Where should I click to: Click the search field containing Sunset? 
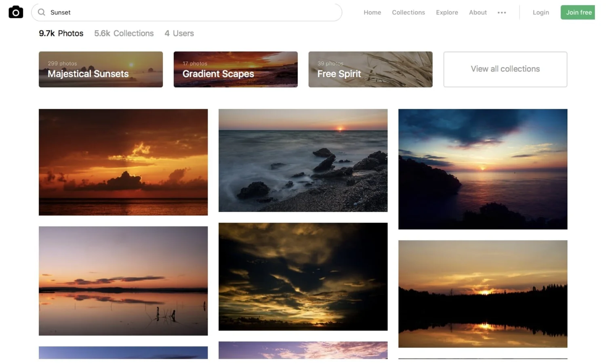[186, 12]
